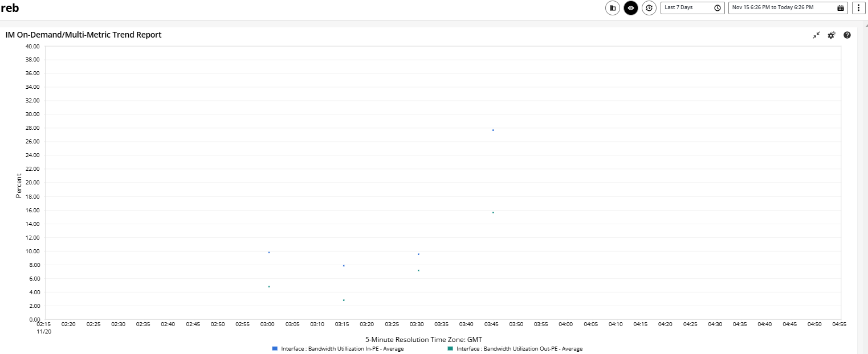868x354 pixels.
Task: Toggle the Bandwidth Utilization In-PE legend series
Action: click(x=342, y=349)
